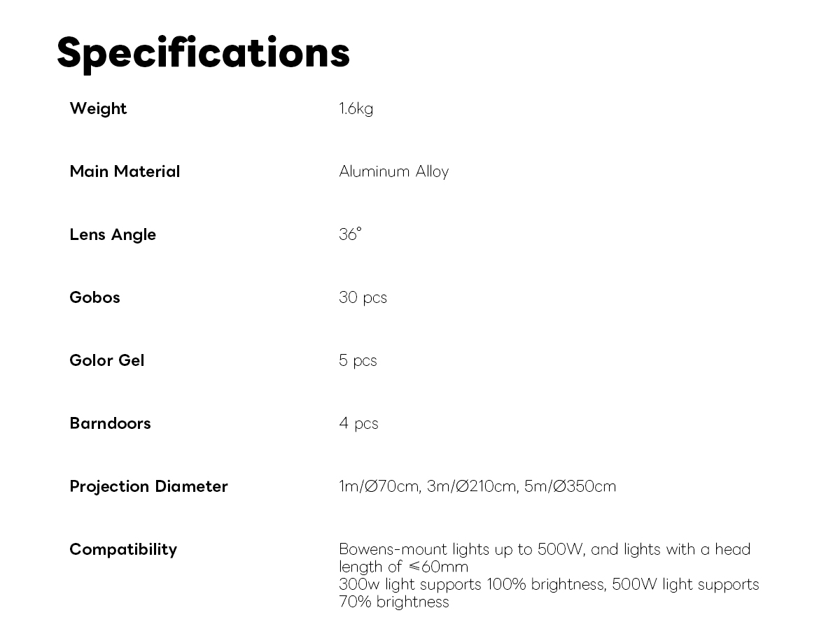Viewport: 840px width, 622px height.
Task: Click the 1.6kg weight value
Action: pyautogui.click(x=356, y=108)
